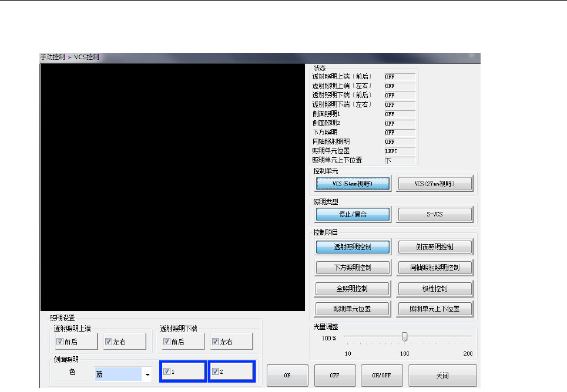Image resolution: width=567 pixels, height=392 pixels.
Task: Click the light amount slider handle
Action: pyautogui.click(x=404, y=337)
